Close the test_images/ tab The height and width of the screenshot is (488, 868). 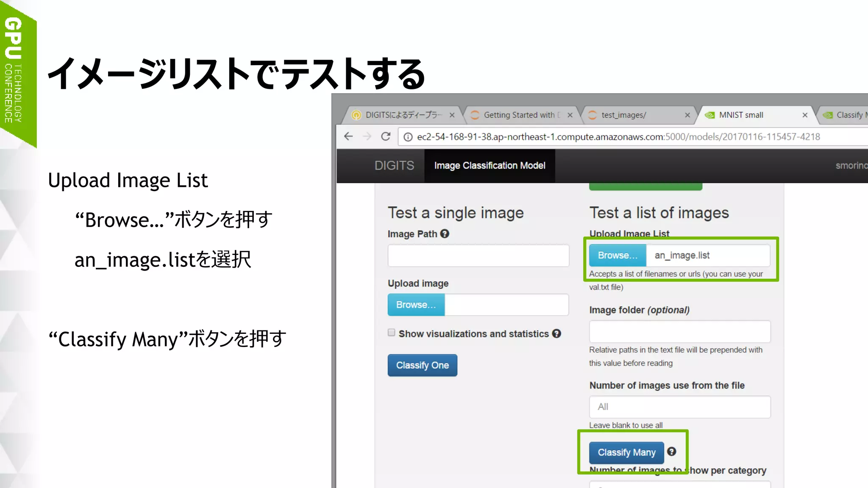point(687,115)
